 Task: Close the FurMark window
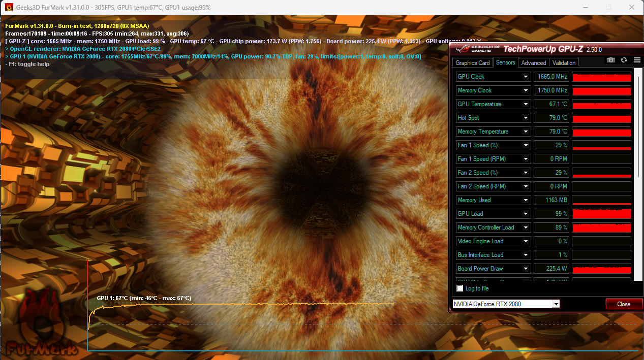(x=632, y=8)
